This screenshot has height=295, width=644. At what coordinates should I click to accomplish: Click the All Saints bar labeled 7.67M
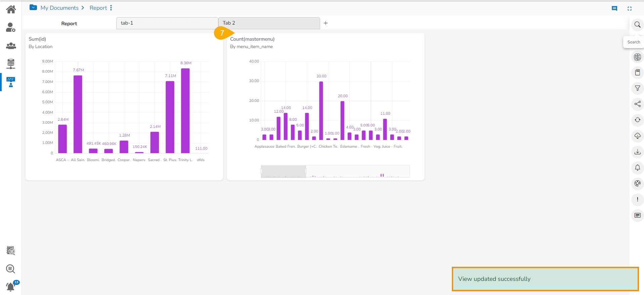[78, 114]
